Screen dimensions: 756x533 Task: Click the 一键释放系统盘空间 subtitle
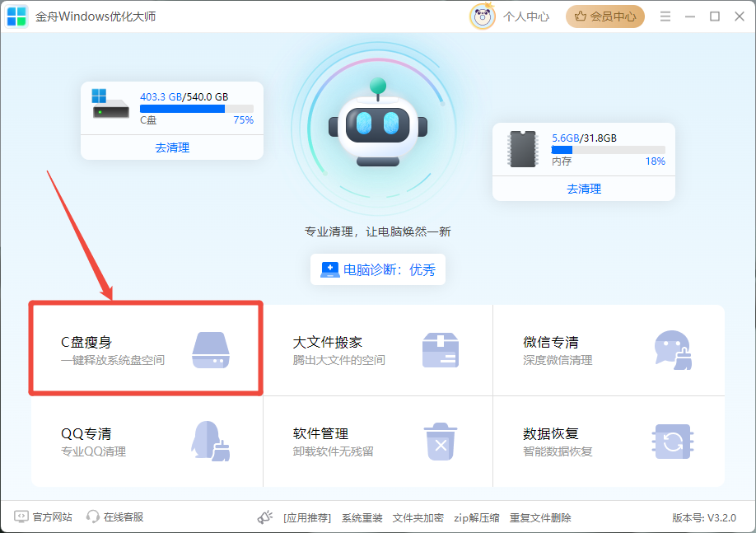[113, 360]
